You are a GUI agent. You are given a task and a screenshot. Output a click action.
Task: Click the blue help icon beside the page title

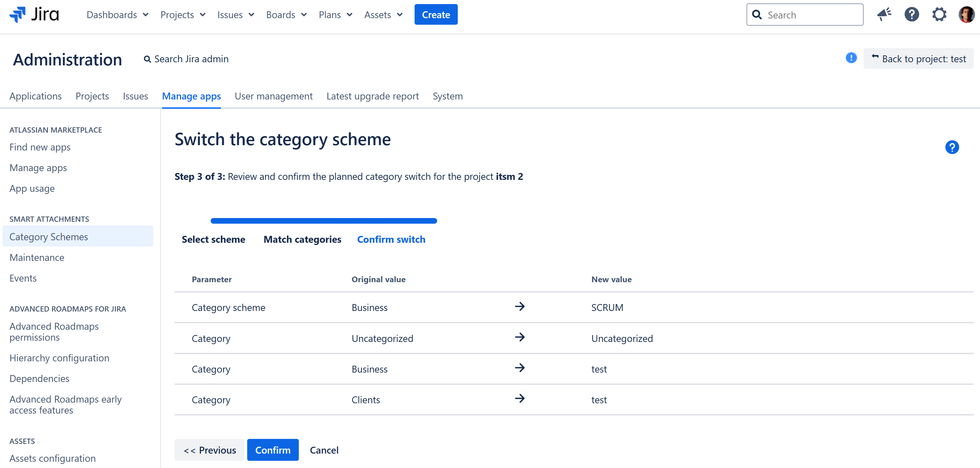click(x=952, y=147)
